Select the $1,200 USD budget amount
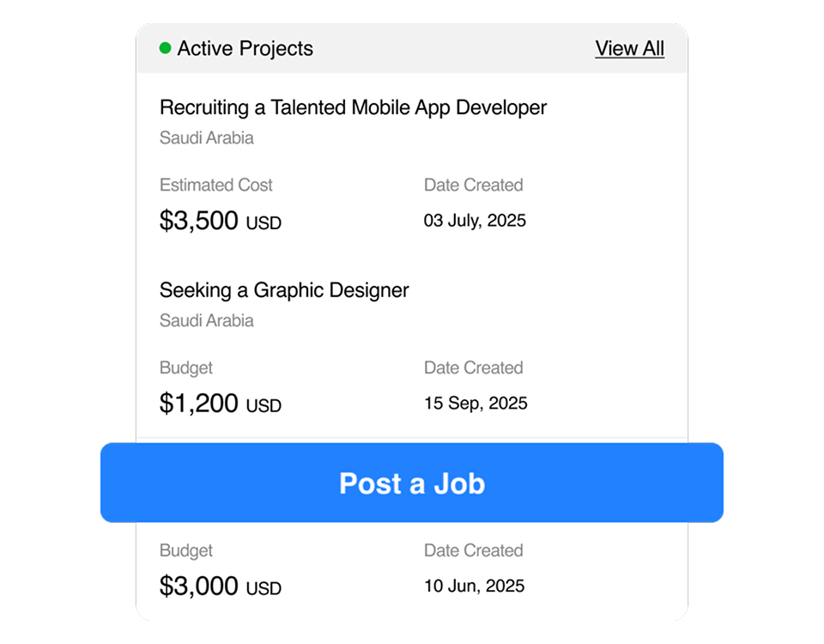The image size is (824, 644). pyautogui.click(x=221, y=404)
